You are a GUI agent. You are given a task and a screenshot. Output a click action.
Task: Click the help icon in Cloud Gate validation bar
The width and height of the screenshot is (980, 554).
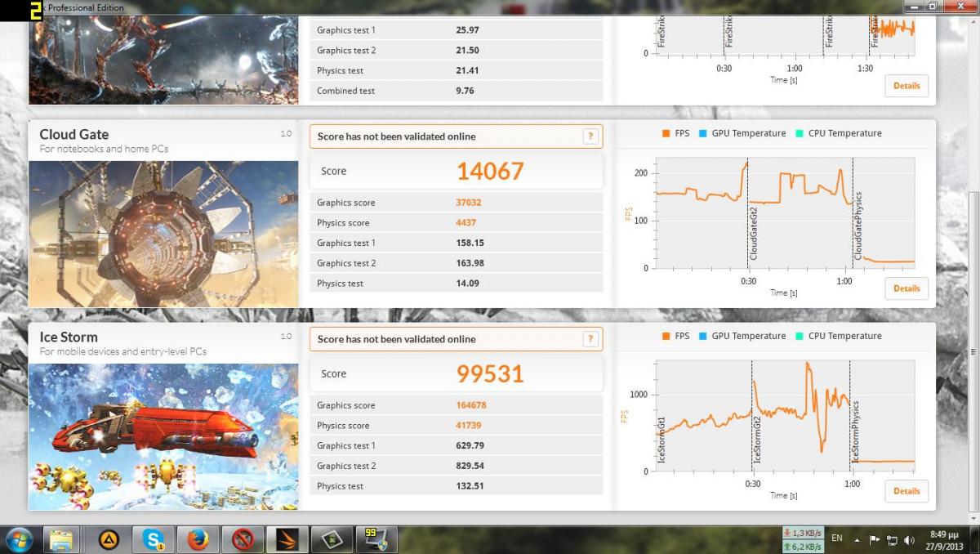pyautogui.click(x=590, y=136)
